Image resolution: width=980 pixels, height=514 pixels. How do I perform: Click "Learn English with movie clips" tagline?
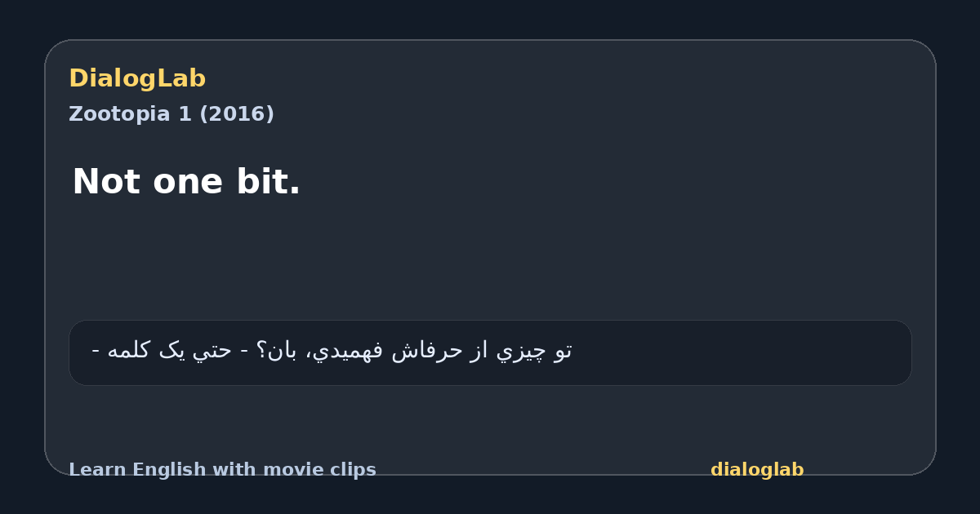coord(222,470)
